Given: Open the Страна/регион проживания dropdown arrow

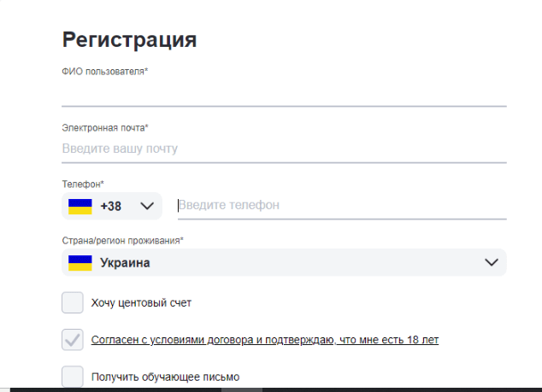Looking at the screenshot, I should (x=492, y=262).
